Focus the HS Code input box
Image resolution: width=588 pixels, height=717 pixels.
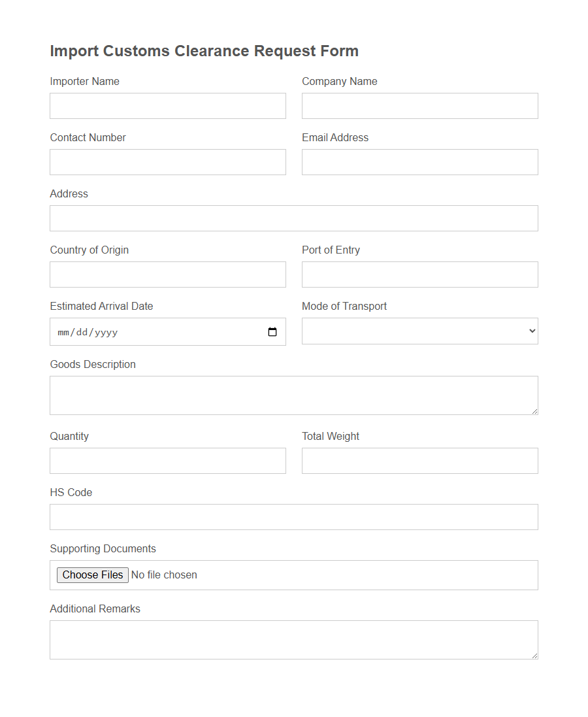[294, 516]
